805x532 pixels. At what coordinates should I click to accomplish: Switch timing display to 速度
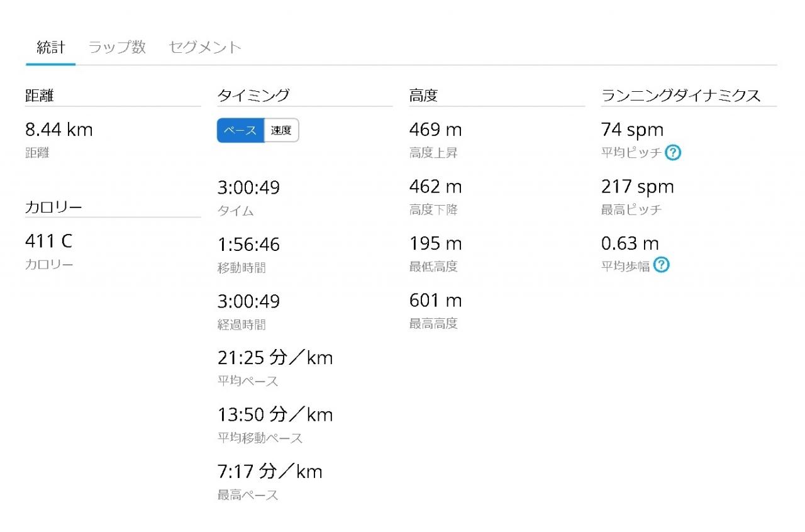click(281, 130)
